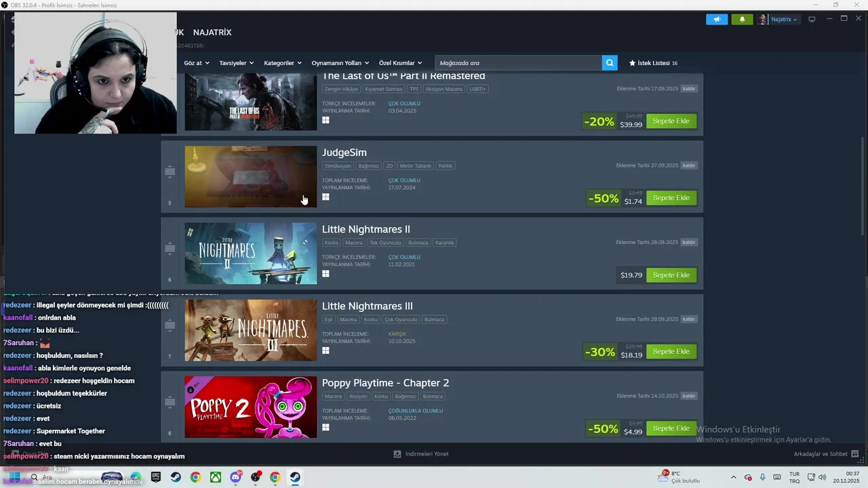Screen dimensions: 868x488
Task: Open the green bell notifications button
Action: point(742,19)
